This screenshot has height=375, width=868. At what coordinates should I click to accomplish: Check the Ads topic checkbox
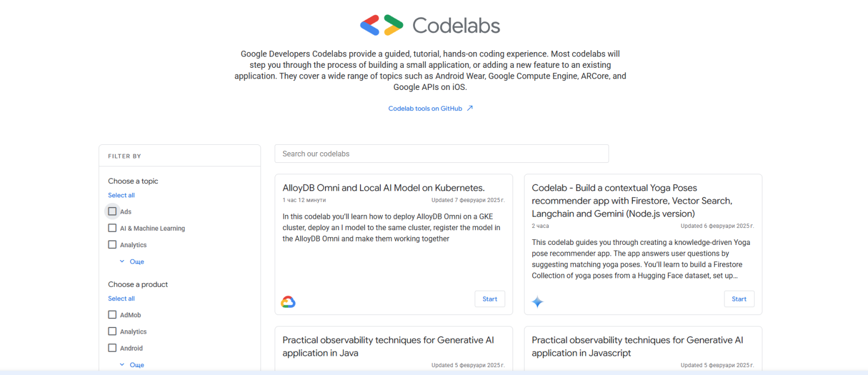(x=112, y=212)
